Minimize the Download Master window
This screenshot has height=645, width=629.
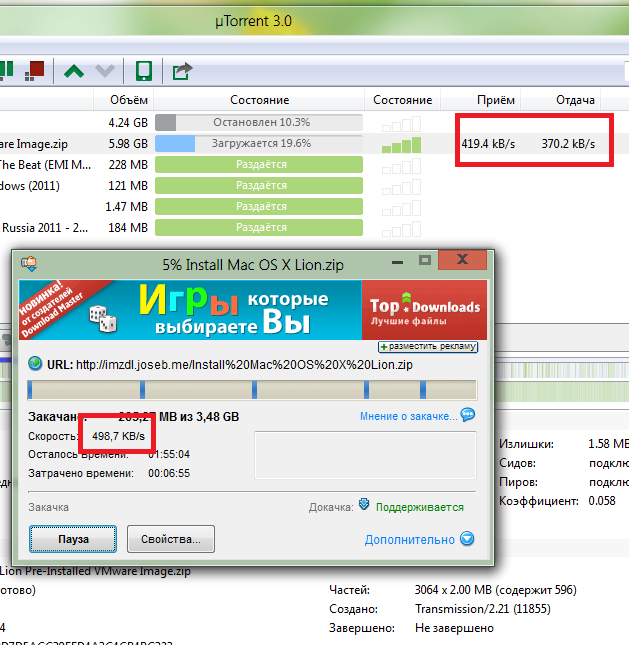pyautogui.click(x=397, y=262)
